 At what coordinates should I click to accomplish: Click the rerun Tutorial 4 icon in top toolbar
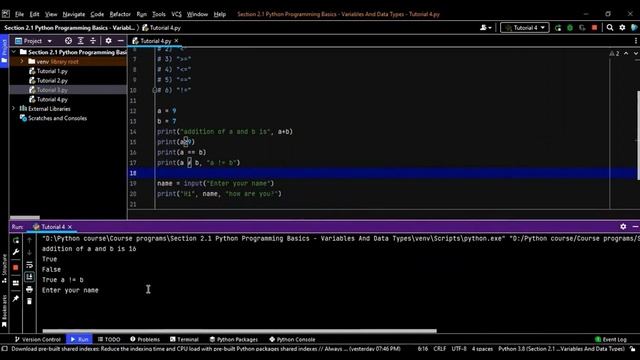click(558, 28)
